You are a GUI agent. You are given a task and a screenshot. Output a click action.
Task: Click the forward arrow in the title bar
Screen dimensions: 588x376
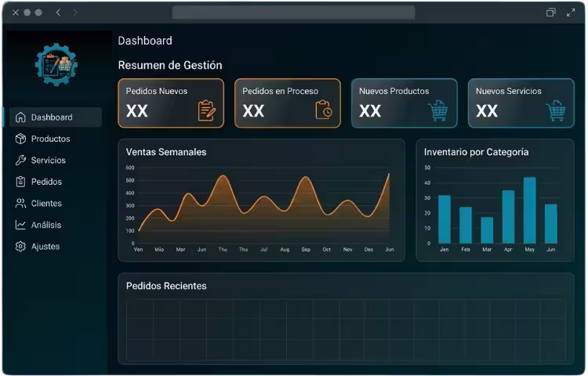click(75, 13)
